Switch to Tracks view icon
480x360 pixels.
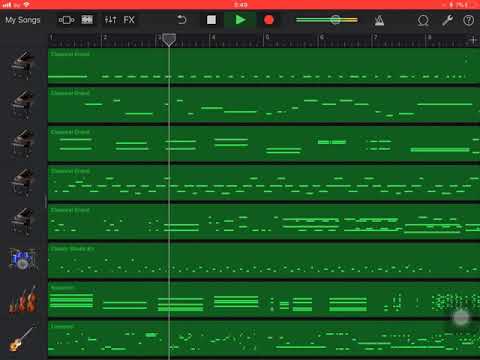coord(87,20)
